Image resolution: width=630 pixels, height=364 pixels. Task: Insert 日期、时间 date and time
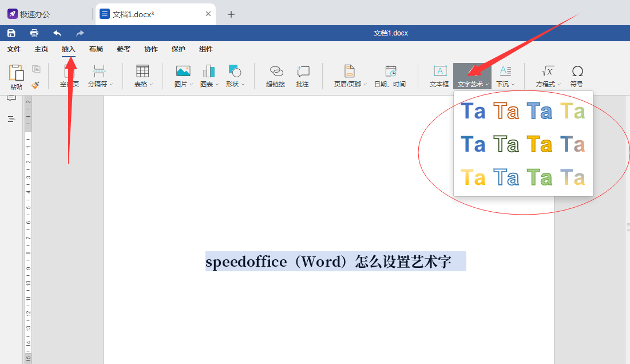point(390,76)
